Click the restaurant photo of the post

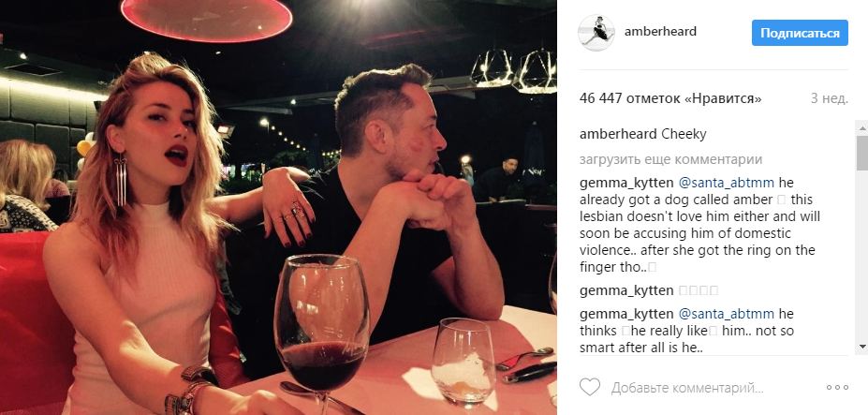pyautogui.click(x=278, y=207)
